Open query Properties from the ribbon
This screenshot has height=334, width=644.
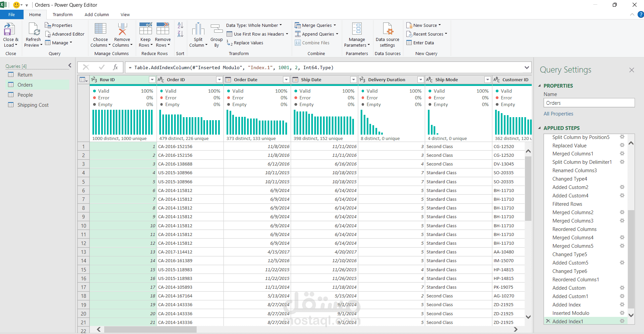click(58, 25)
